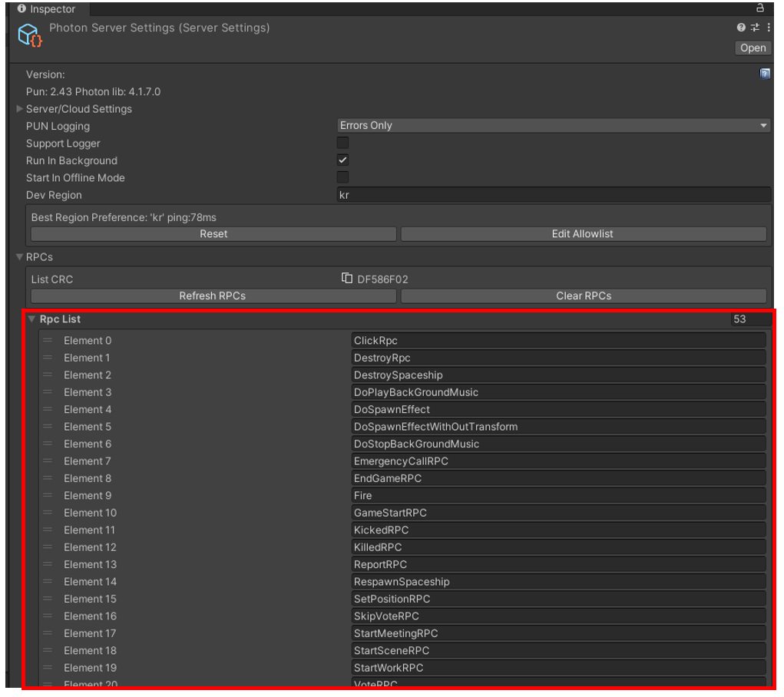The width and height of the screenshot is (784, 697).
Task: Click the RespawnSpaceship field
Action: 558,582
